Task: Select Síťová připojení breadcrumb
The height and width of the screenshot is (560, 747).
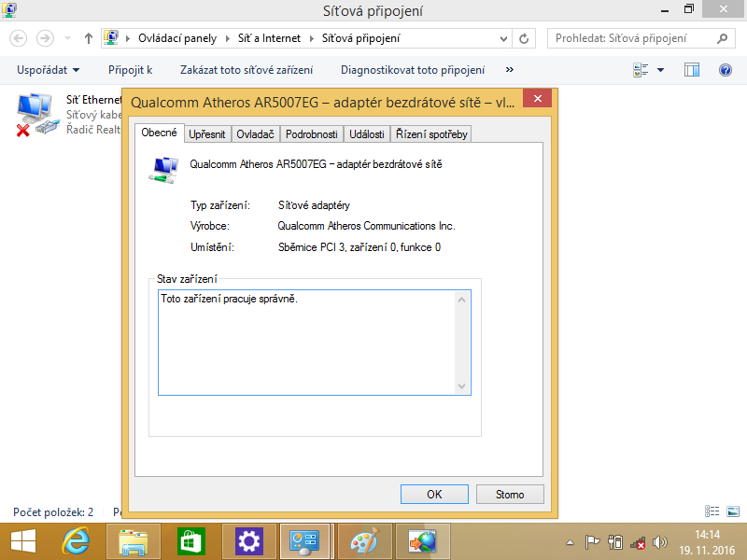Action: pos(361,38)
